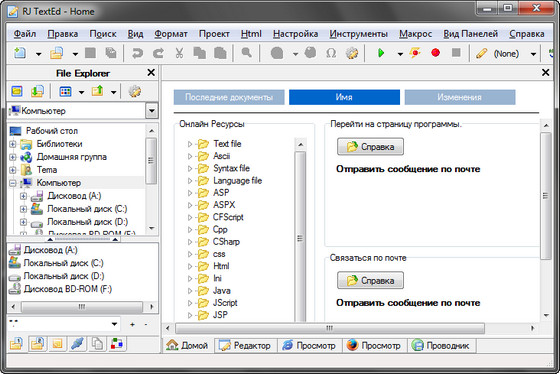Viewport: 560px width, 374px height.
Task: Open the Инструменты menu
Action: pos(359,34)
